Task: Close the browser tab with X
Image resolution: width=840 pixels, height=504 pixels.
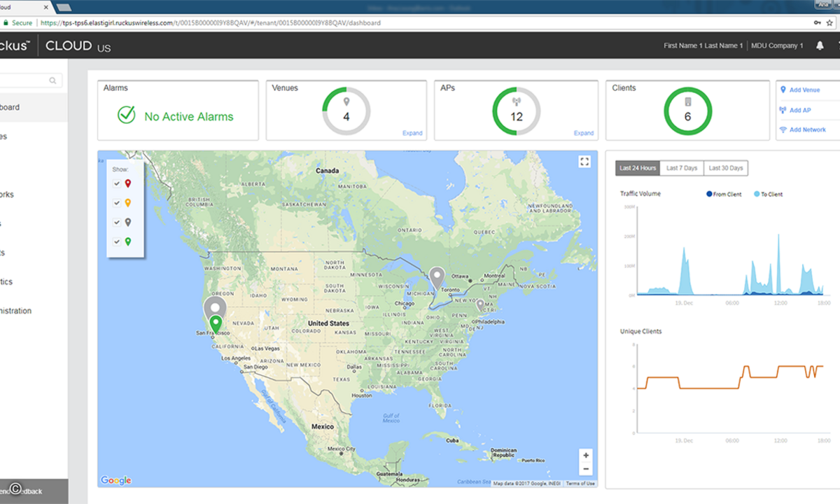Action: (46, 7)
